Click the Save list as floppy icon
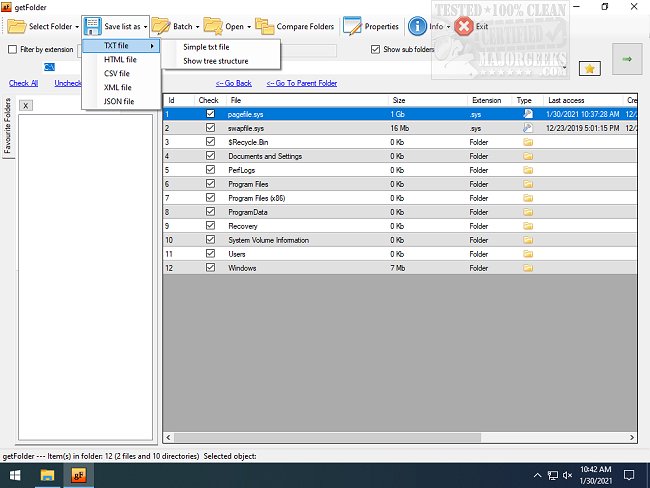This screenshot has height=488, width=650. [x=92, y=26]
